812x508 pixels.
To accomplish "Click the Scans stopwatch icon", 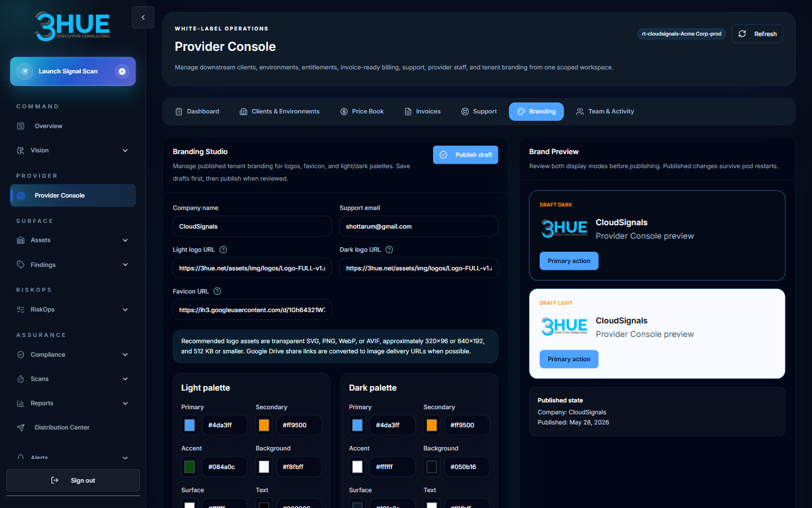I will [x=21, y=379].
